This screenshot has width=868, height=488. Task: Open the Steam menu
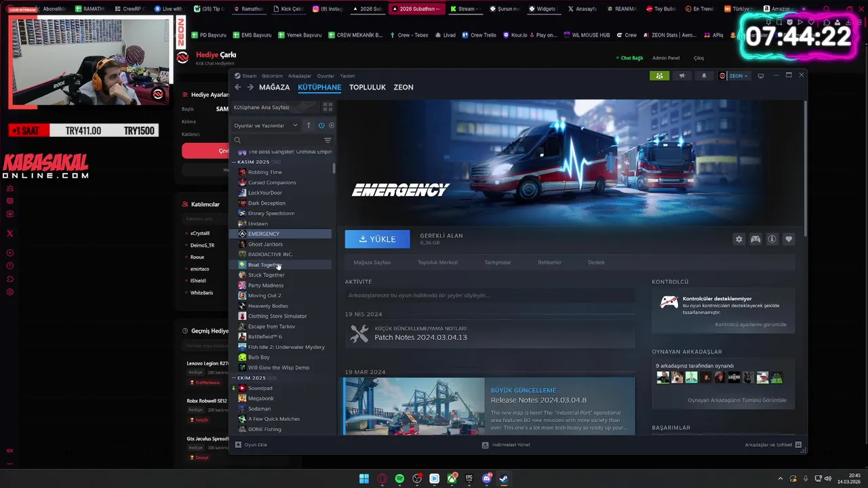coord(250,76)
